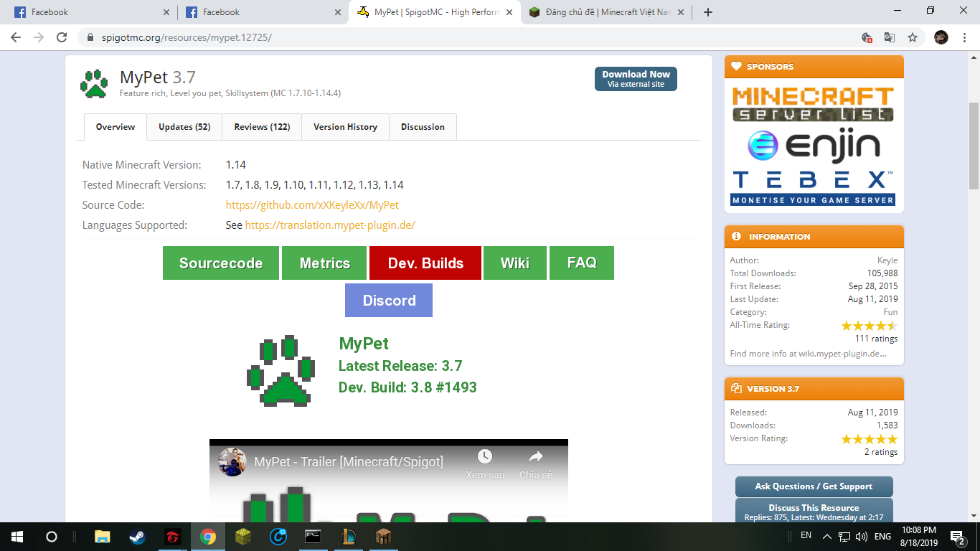Viewport: 980px width, 551px height.
Task: Click the green Wiki button
Action: point(515,263)
